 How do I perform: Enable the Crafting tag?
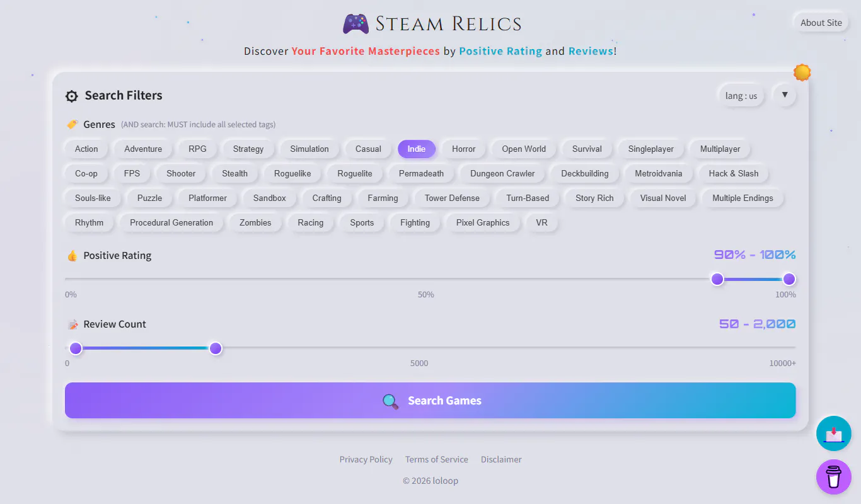327,198
